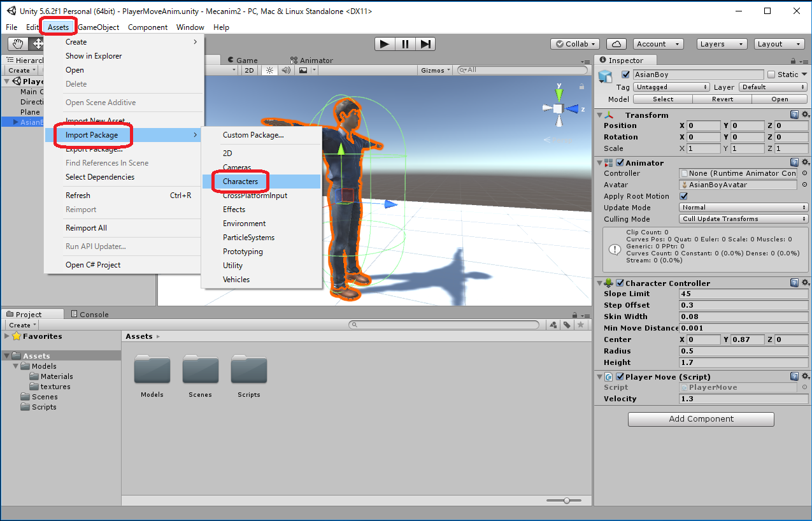The width and height of the screenshot is (812, 521).
Task: Click the Revert button for the model
Action: coord(722,99)
